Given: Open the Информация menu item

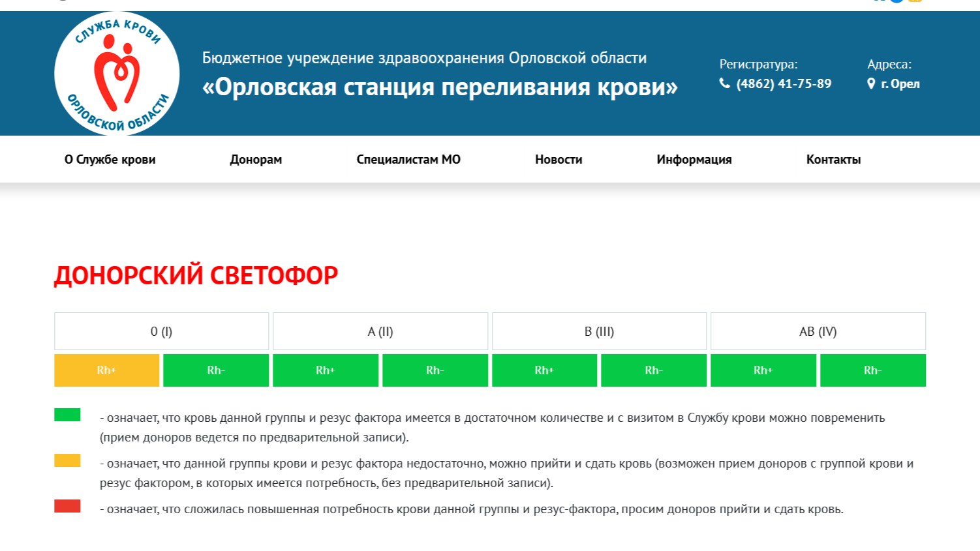Looking at the screenshot, I should pos(694,159).
